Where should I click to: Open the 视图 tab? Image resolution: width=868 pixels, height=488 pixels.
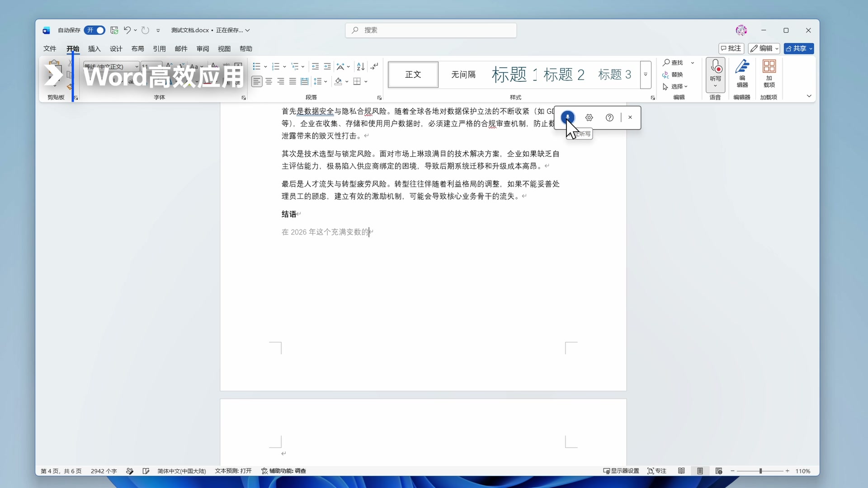[224, 49]
